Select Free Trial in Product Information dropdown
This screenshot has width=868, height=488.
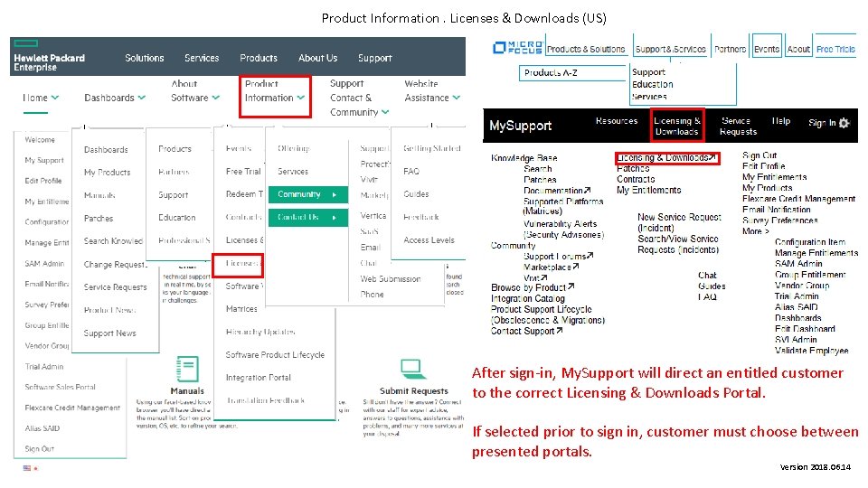243,172
